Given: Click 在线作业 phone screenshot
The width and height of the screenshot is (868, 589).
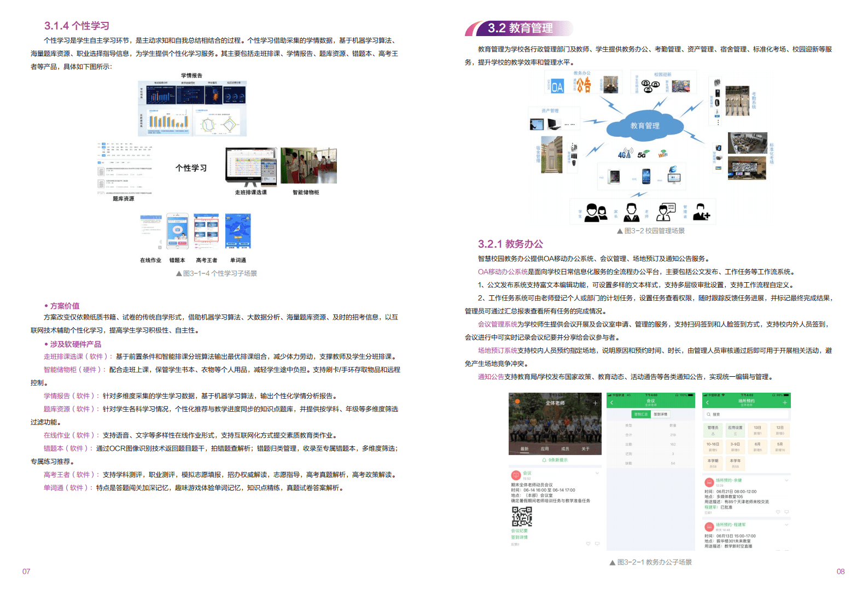Looking at the screenshot, I should [x=151, y=231].
